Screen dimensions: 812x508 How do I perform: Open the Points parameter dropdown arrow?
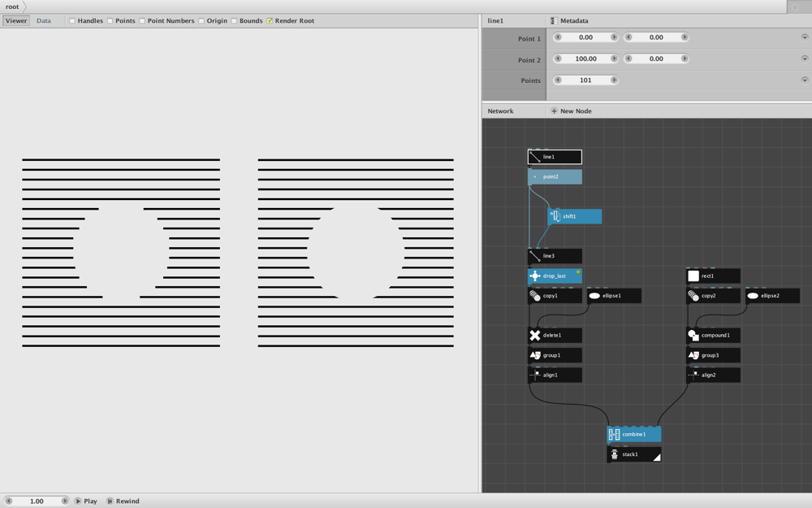[804, 80]
